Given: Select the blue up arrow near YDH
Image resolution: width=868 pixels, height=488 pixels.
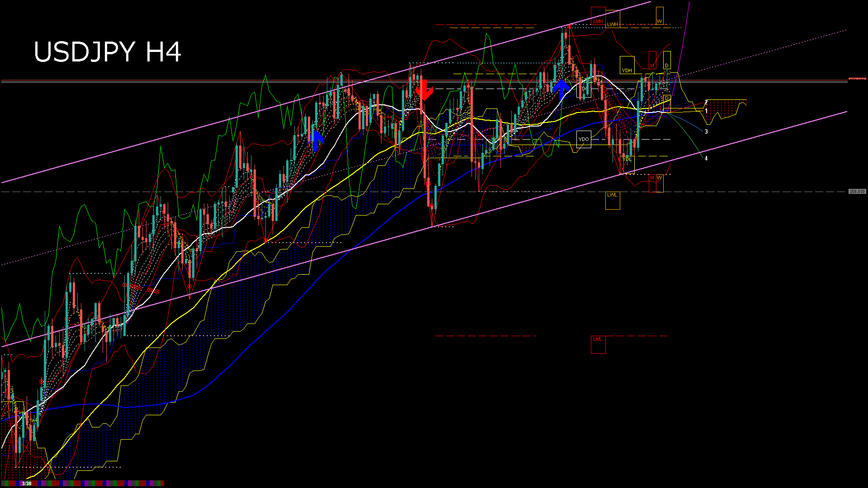Looking at the screenshot, I should 561,89.
